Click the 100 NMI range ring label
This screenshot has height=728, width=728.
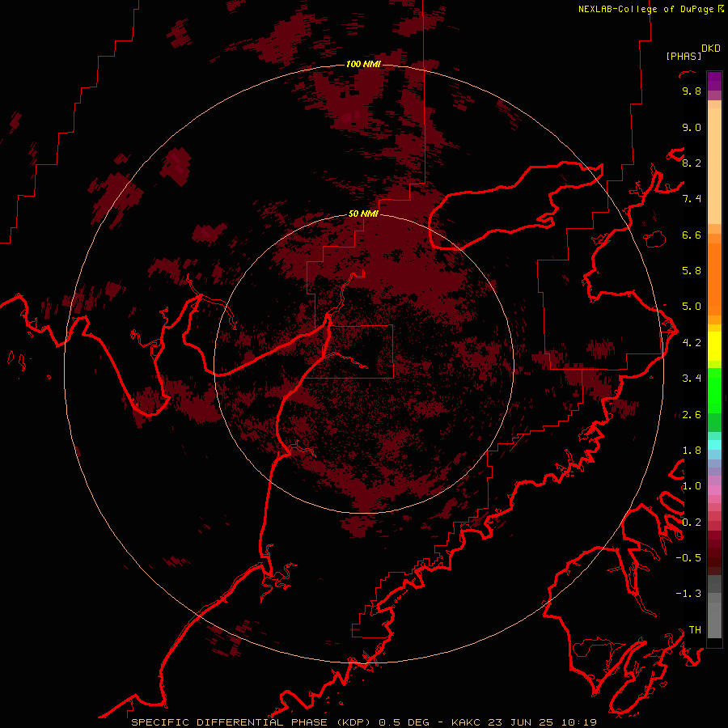click(363, 64)
